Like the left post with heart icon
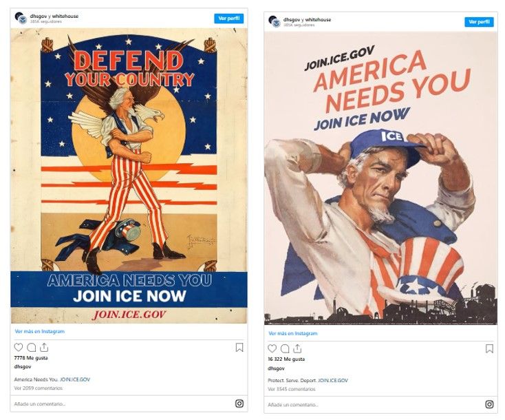The image size is (505, 420). point(19,347)
